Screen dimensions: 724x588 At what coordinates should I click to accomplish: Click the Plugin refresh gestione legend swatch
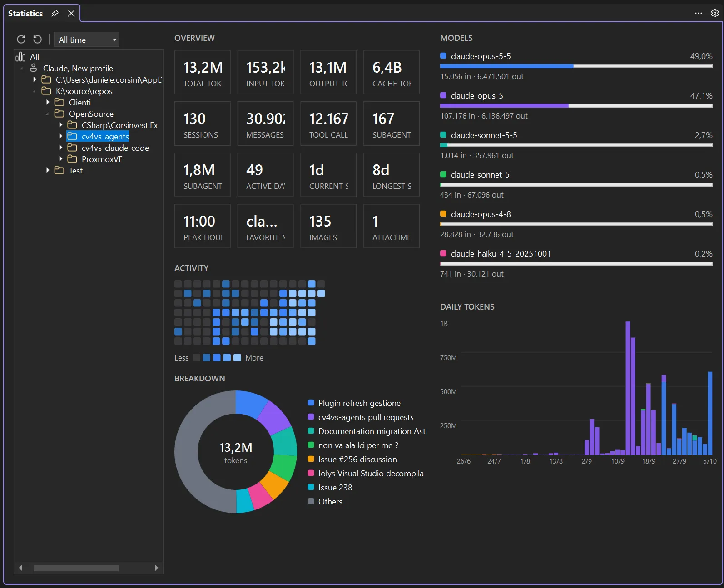pos(311,402)
